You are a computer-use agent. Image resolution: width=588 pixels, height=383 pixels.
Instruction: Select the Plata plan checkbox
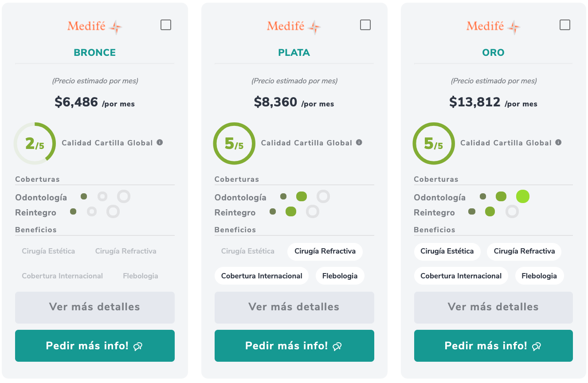(365, 25)
